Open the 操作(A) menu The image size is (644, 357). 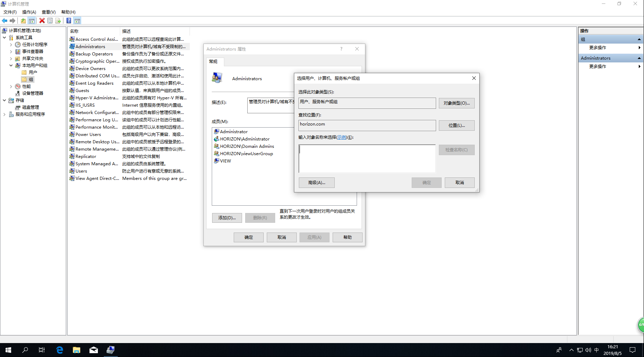tap(29, 12)
